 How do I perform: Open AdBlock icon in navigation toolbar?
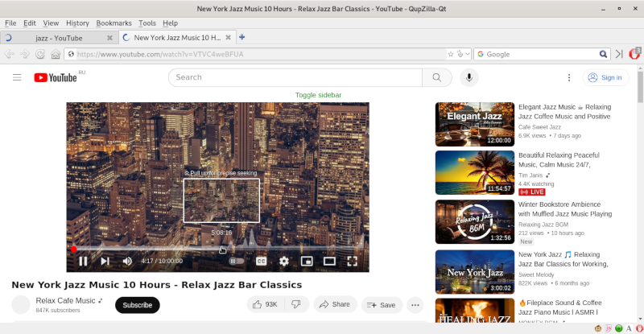(634, 53)
